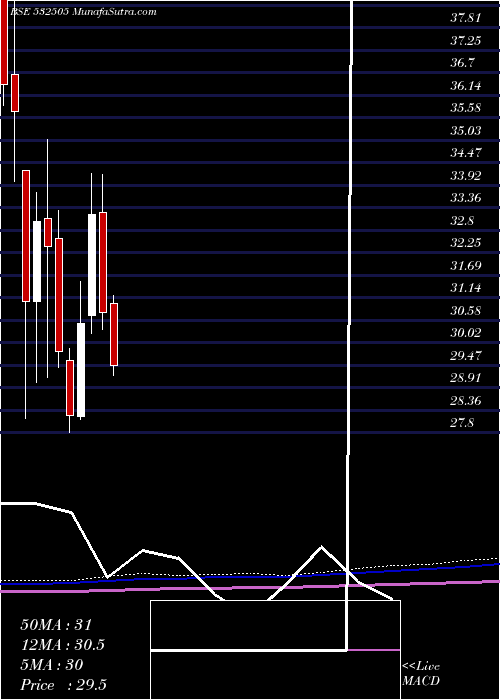This screenshot has width=500, height=700.
Task: Click the 36.7 price axis label
Action: tap(462, 63)
